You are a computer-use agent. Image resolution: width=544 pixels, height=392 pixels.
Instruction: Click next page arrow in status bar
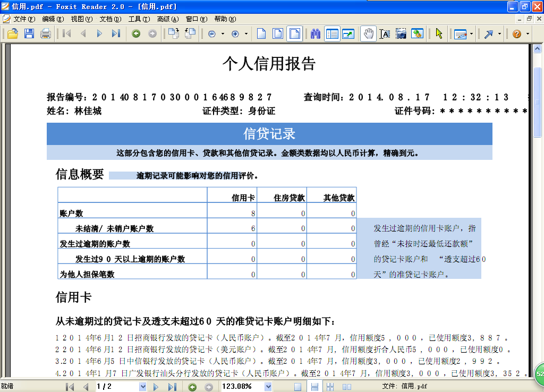(x=156, y=387)
